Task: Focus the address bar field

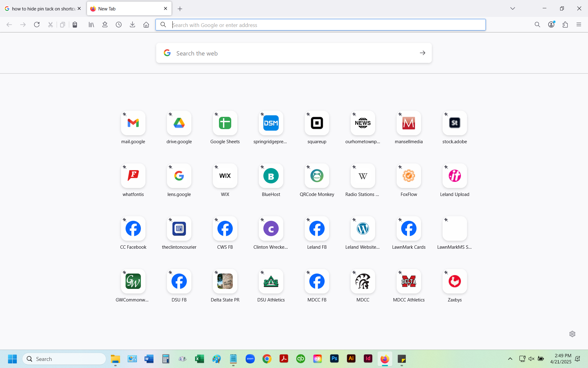Action: point(320,25)
